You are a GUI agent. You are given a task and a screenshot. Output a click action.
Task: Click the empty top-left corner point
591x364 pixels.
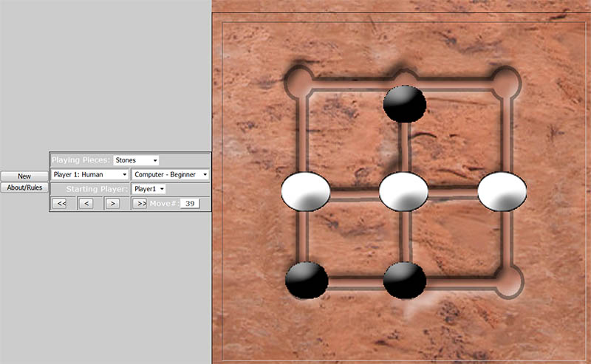[x=299, y=79]
